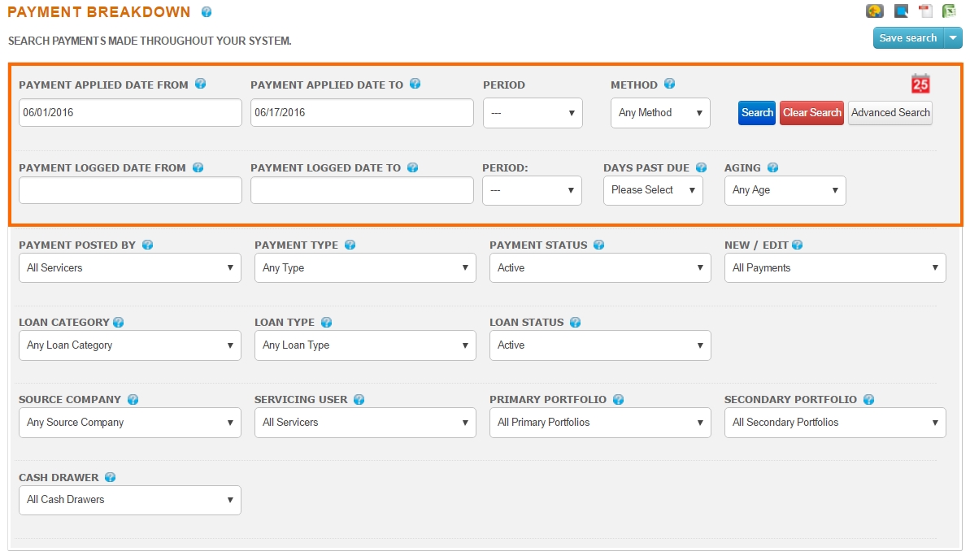Show help for Payment Logged Date To

(412, 167)
